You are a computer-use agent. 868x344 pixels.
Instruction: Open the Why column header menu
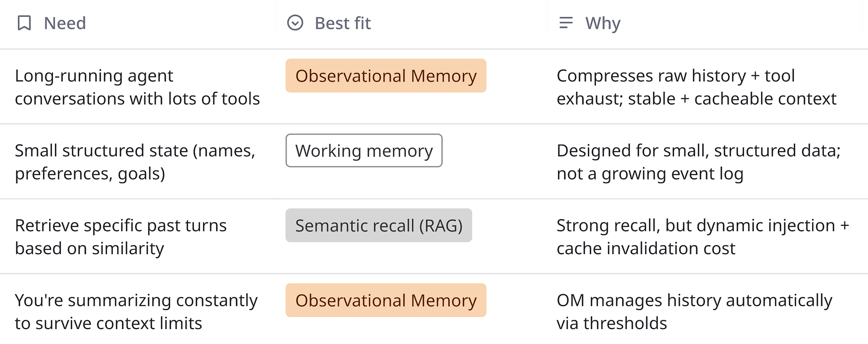[603, 23]
